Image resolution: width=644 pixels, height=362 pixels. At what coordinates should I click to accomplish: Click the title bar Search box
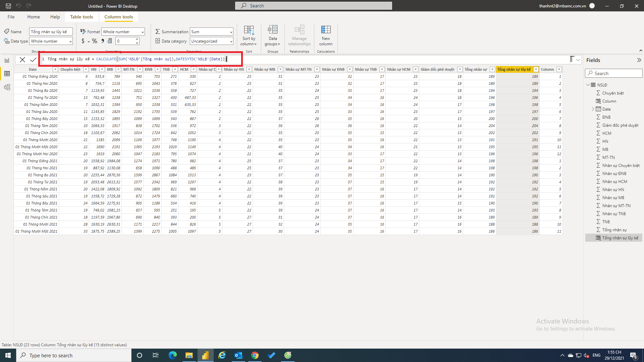pos(314,6)
